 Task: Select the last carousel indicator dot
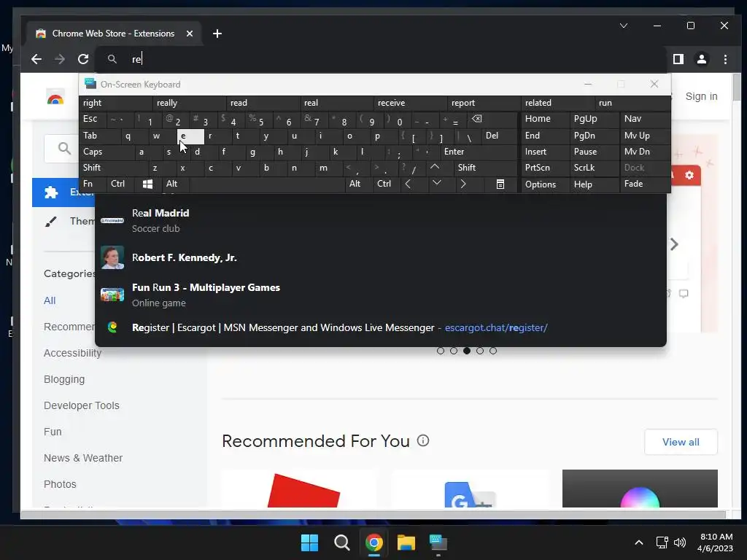(493, 351)
